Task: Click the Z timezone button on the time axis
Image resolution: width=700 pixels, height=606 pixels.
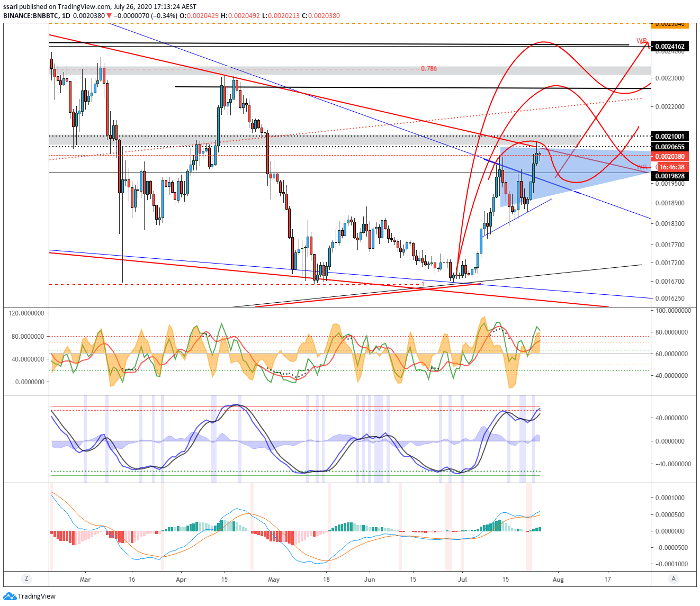Action: coord(26,578)
